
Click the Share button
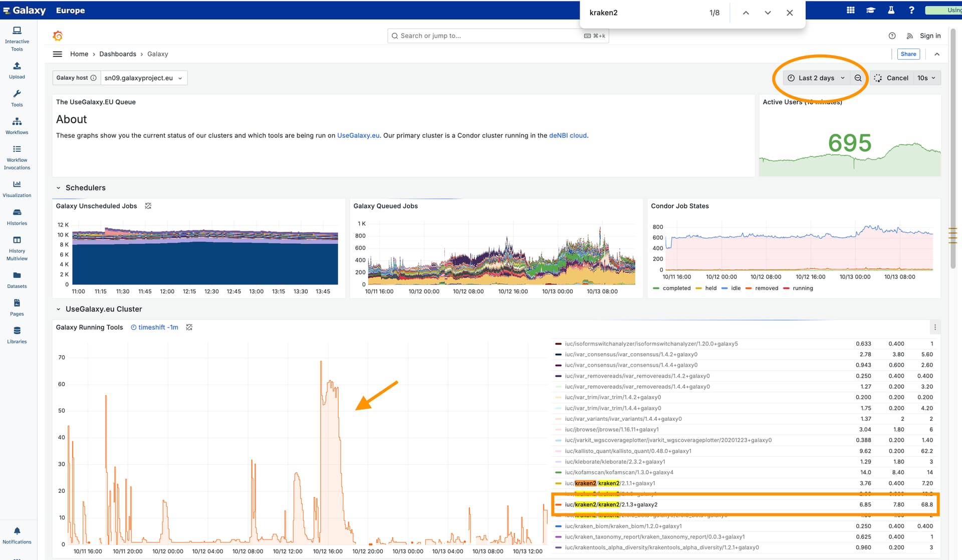[x=908, y=54]
